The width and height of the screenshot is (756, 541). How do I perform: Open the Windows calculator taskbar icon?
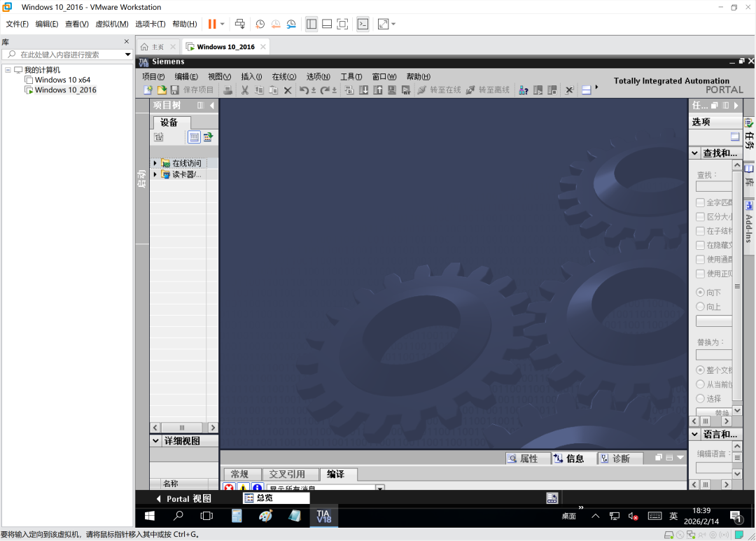[x=237, y=516]
